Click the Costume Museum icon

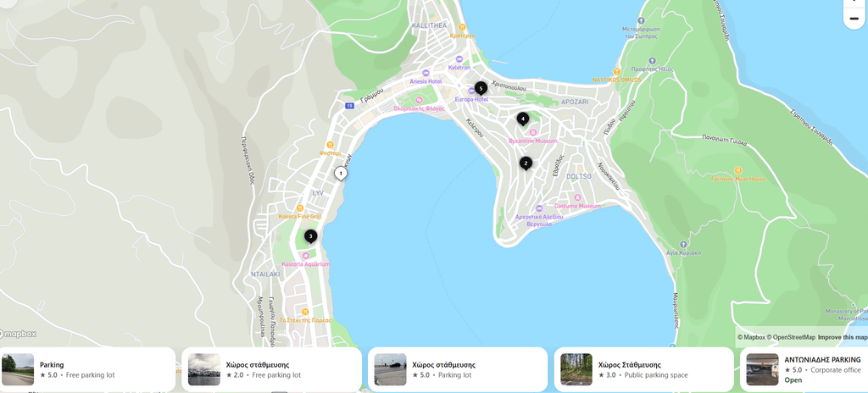(x=577, y=197)
